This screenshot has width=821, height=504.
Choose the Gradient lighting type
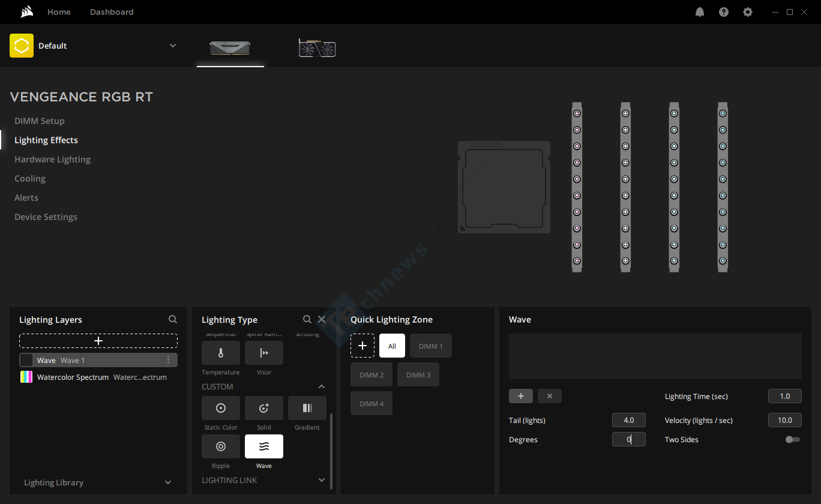click(307, 408)
